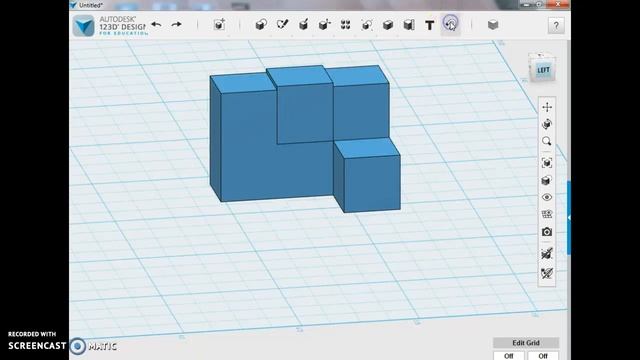
Task: Expand the blue side panel arrow
Action: 569,218
